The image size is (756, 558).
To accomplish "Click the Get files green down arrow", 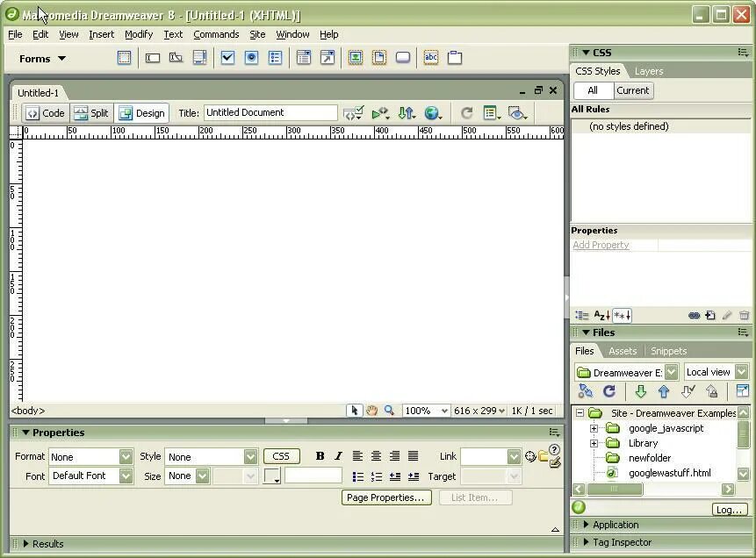I will click(640, 391).
